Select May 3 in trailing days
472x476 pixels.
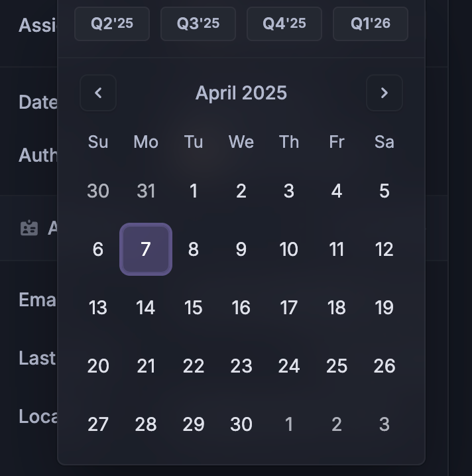pyautogui.click(x=384, y=424)
